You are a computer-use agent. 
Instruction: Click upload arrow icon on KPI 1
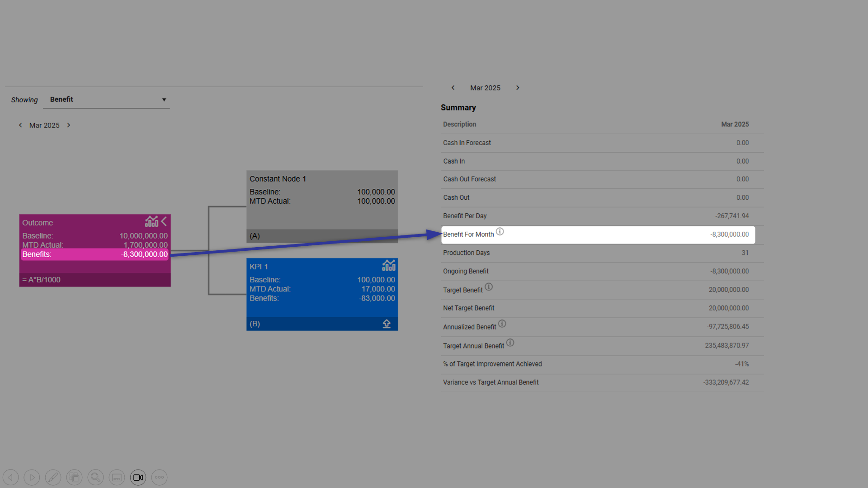[387, 324]
